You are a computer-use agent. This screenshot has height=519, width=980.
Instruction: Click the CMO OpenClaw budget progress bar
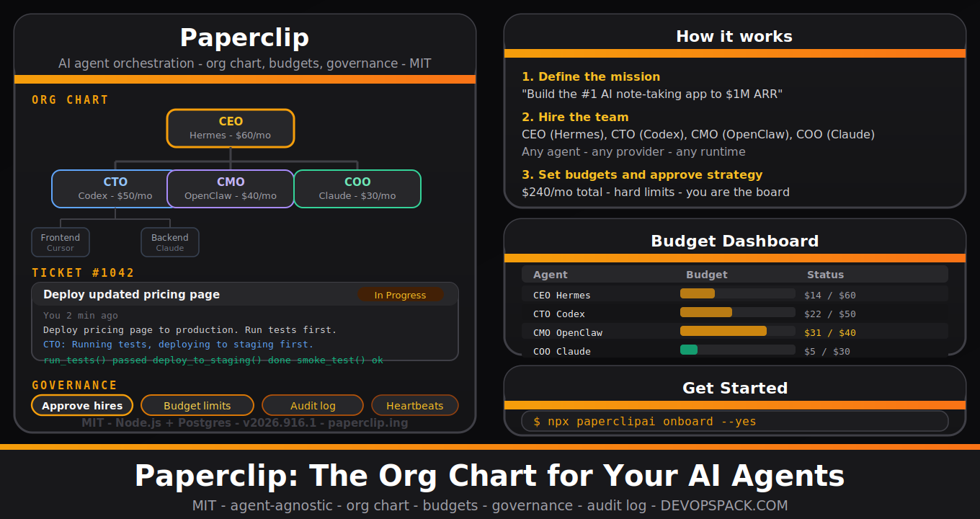click(x=738, y=331)
